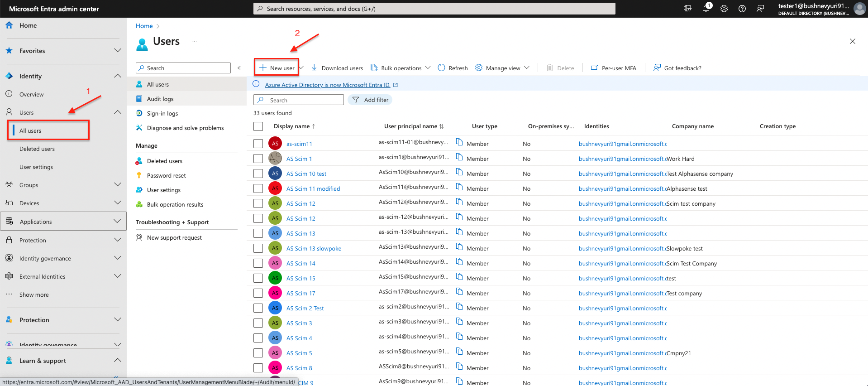Click Download users in the toolbar

(337, 68)
